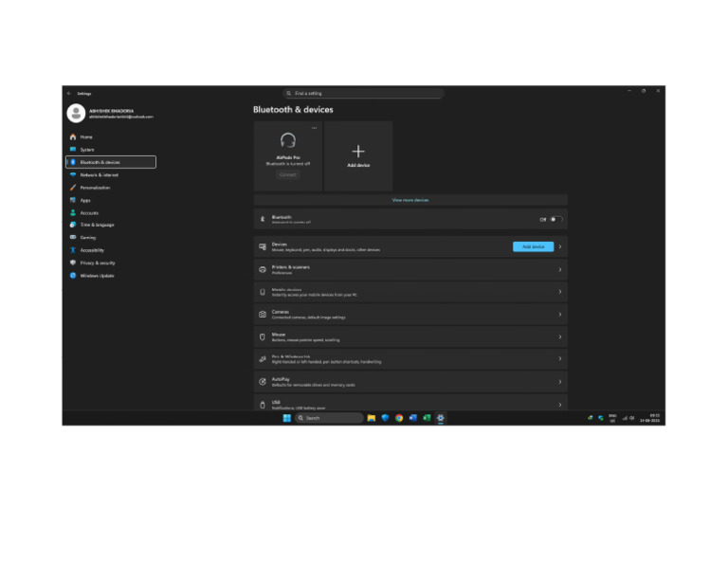Screen dimensions: 728x563
Task: Open the AirPods Pro three-dot options menu
Action: coord(315,128)
